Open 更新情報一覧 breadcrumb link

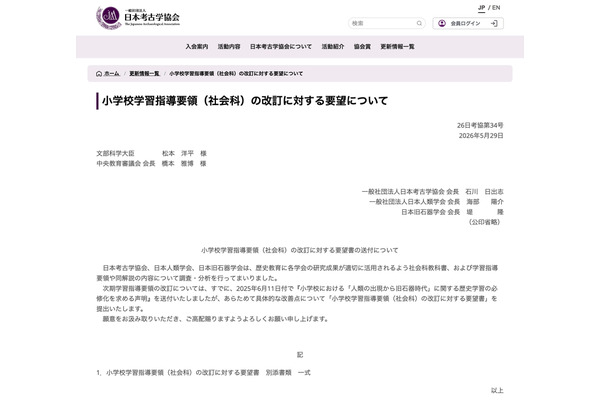pos(144,73)
